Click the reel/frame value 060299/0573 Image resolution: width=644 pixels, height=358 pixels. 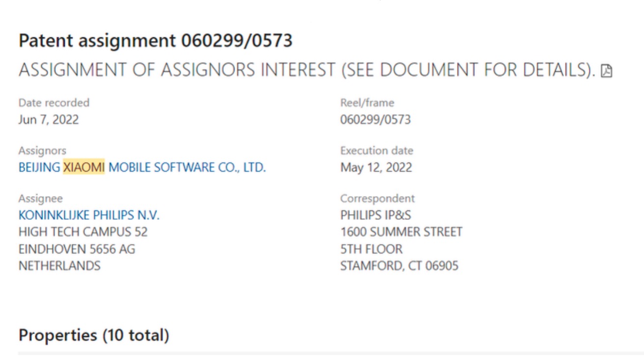point(376,120)
